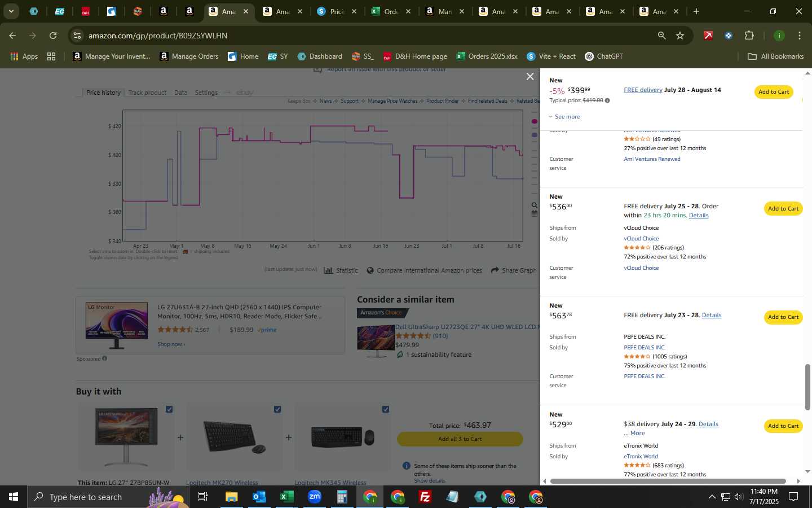This screenshot has height=508, width=812.
Task: Go back to the previous page
Action: [12, 36]
